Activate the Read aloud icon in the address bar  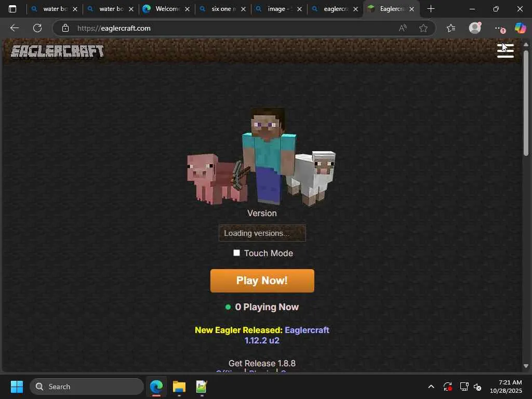[403, 28]
